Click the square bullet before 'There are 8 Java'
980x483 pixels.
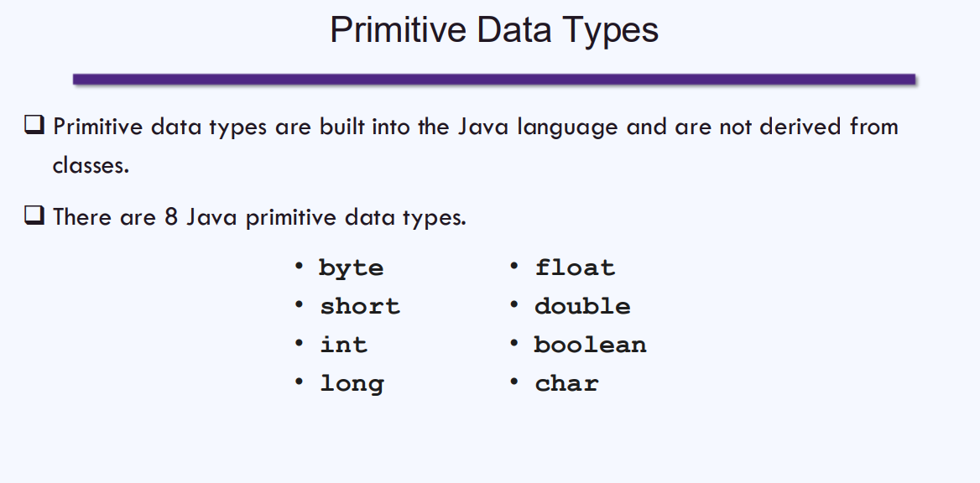point(34,217)
